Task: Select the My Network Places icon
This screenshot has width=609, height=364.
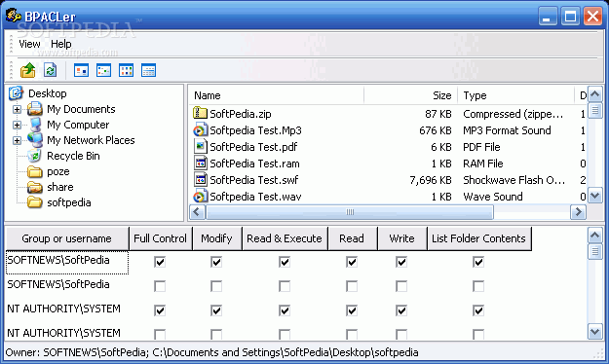Action: point(34,140)
